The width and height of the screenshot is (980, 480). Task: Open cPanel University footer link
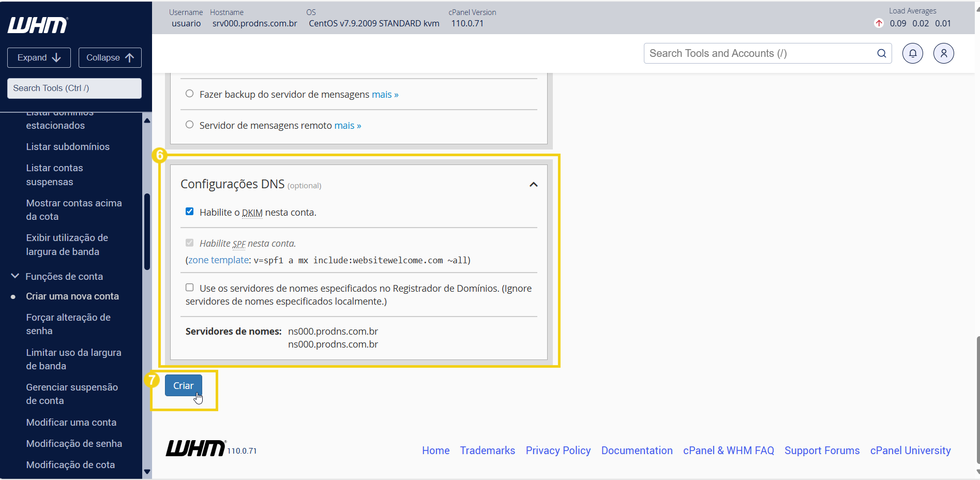pos(911,451)
